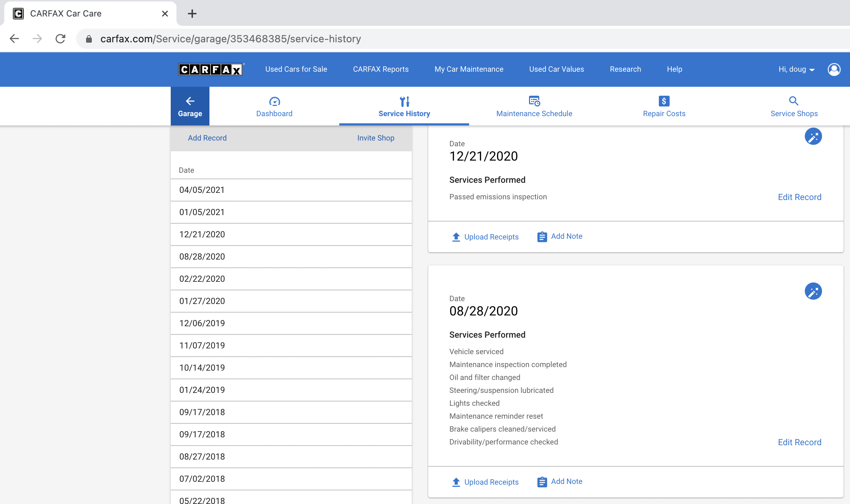Open CARFAX Reports menu
The image size is (850, 504).
point(381,69)
